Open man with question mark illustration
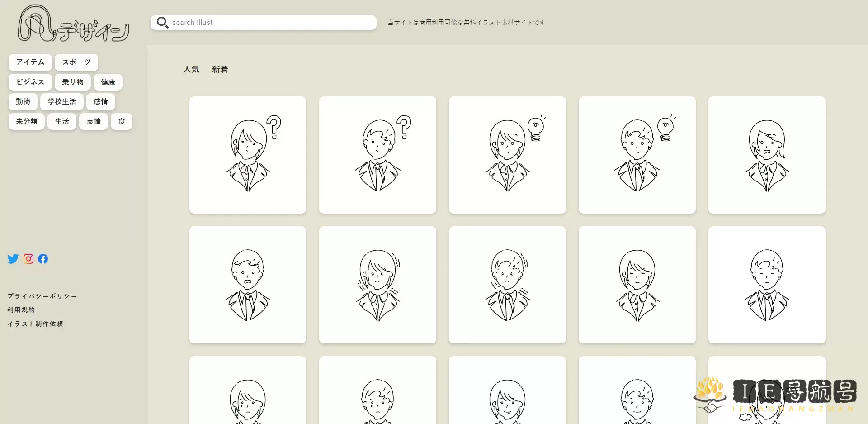Viewport: 868px width, 424px height. click(377, 155)
